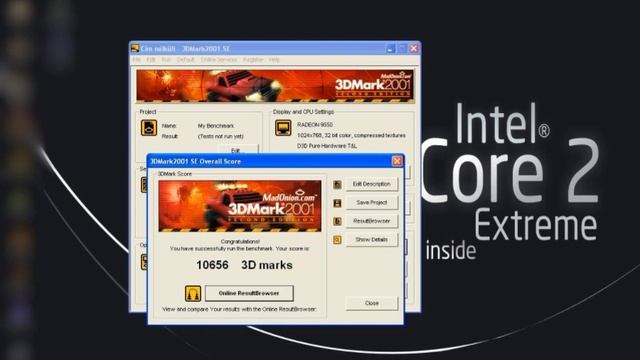Click the Close button in score dialog

click(x=371, y=303)
